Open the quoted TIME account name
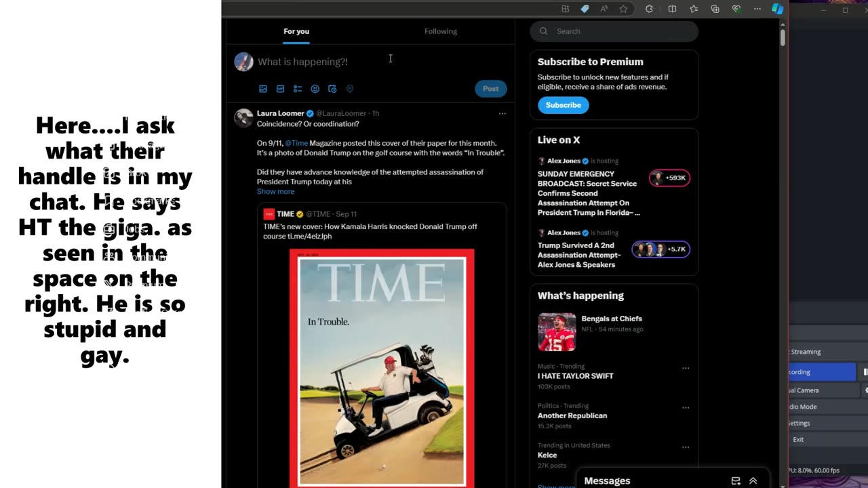Screen dimensions: 868x488 click(x=285, y=214)
